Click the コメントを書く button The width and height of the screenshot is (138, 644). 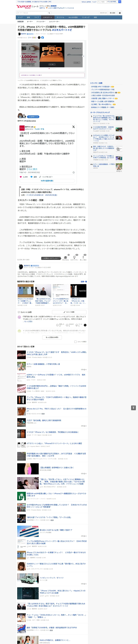(x=69, y=312)
